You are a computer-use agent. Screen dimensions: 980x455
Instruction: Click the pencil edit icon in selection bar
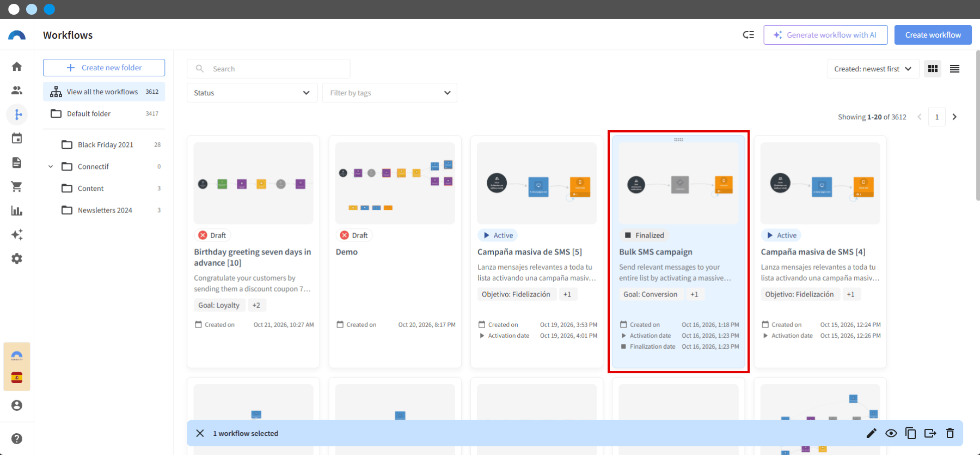[871, 433]
